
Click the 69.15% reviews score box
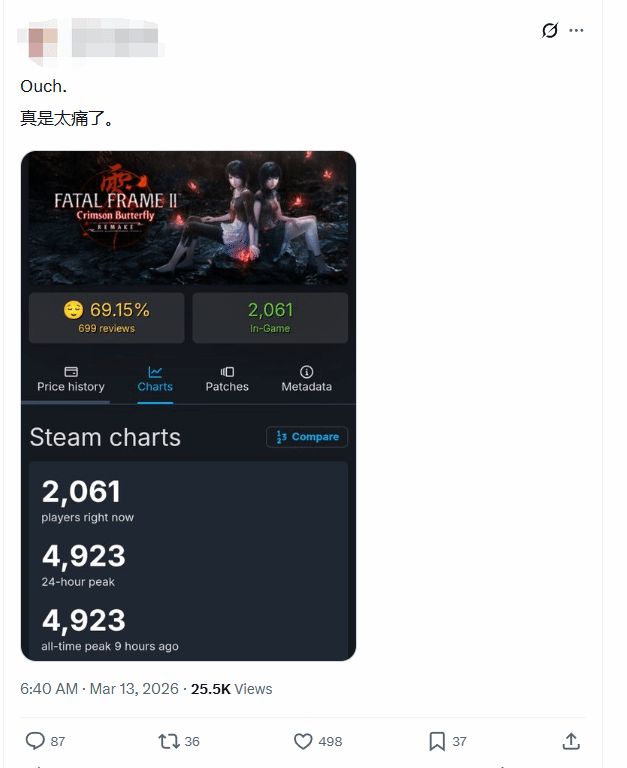point(107,318)
